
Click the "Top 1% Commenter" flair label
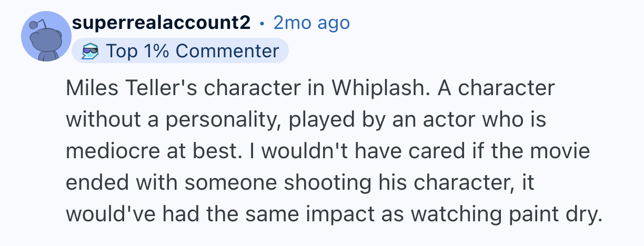(x=192, y=51)
